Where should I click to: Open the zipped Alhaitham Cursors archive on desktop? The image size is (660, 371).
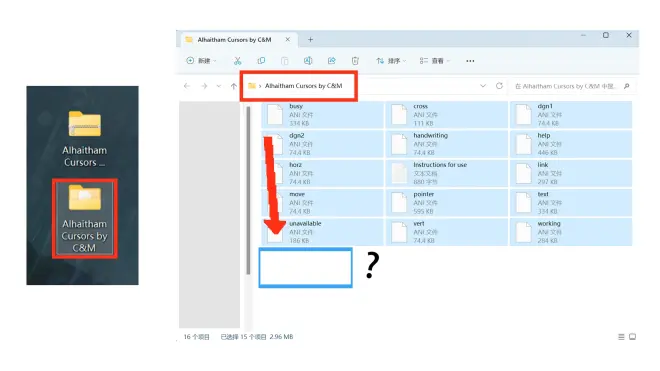[x=84, y=139]
